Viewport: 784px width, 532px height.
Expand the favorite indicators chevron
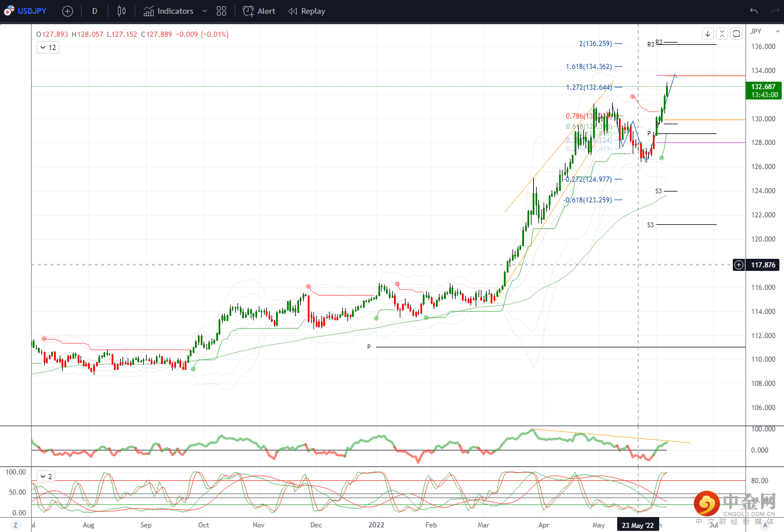(x=205, y=11)
